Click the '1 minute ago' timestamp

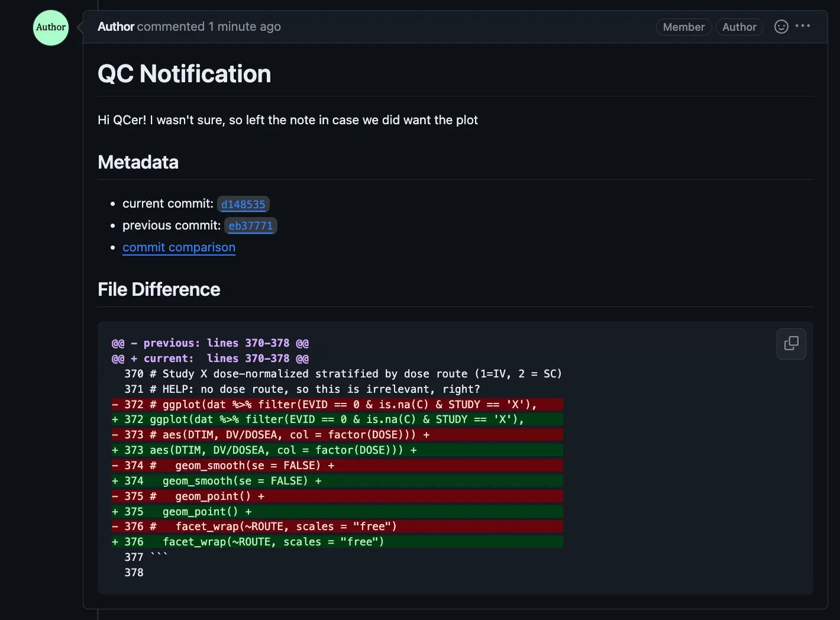pyautogui.click(x=244, y=27)
